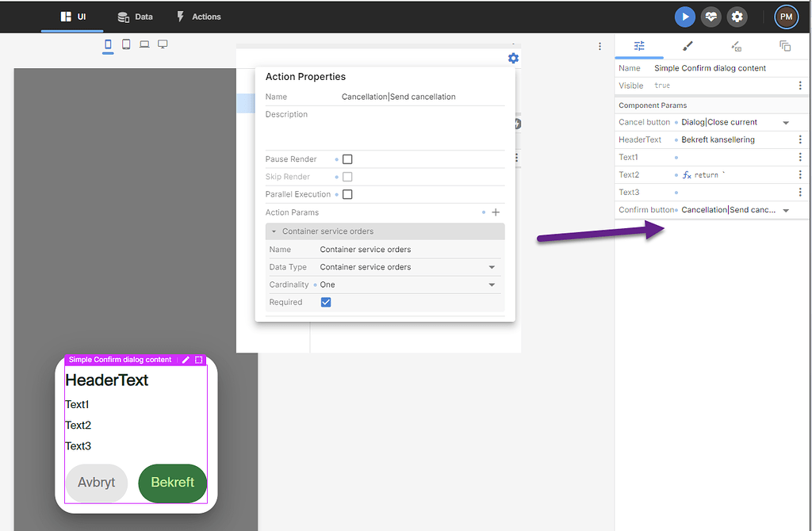812x531 pixels.
Task: Click the blue Run preview play button
Action: (685, 17)
